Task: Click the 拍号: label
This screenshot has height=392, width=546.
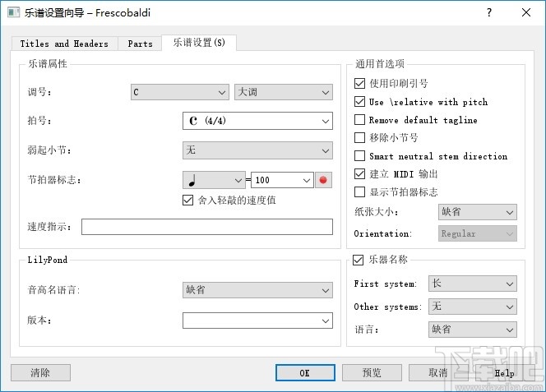Action: (x=39, y=121)
